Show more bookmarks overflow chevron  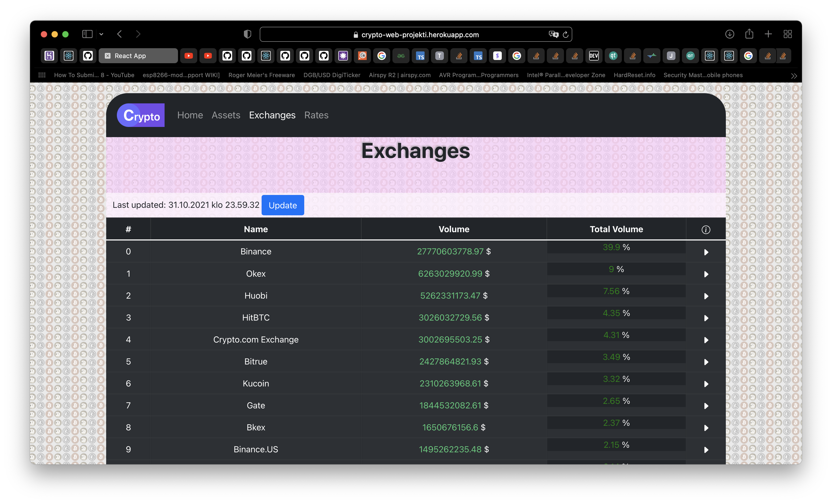(x=794, y=76)
